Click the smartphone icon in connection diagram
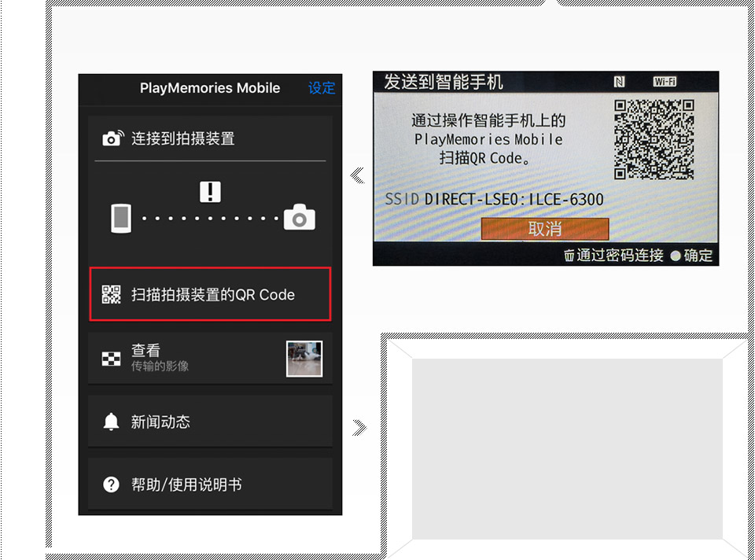Image resolution: width=755 pixels, height=560 pixels. (x=120, y=218)
